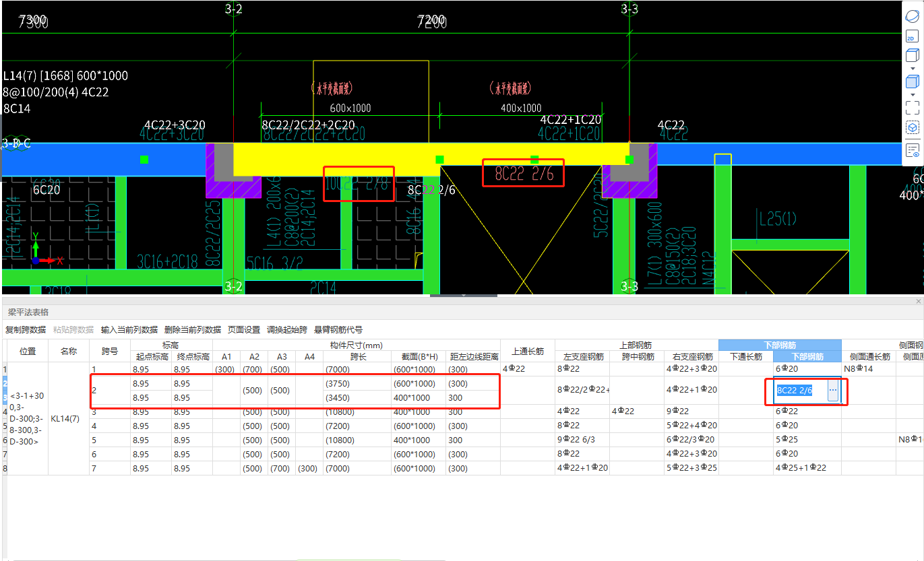Image resolution: width=924 pixels, height=561 pixels.
Task: Select table row number 8 header
Action: click(x=3, y=468)
